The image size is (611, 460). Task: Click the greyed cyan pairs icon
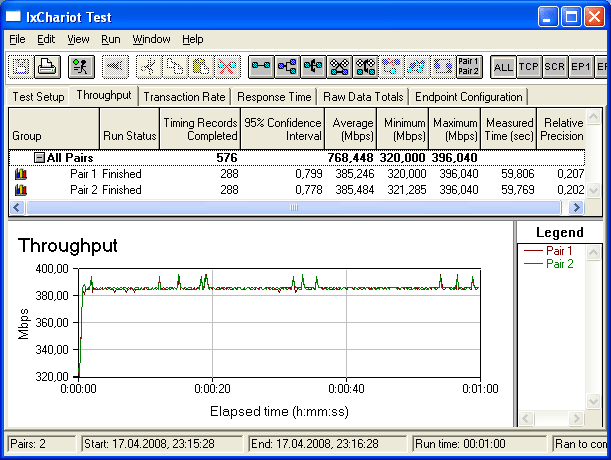417,67
